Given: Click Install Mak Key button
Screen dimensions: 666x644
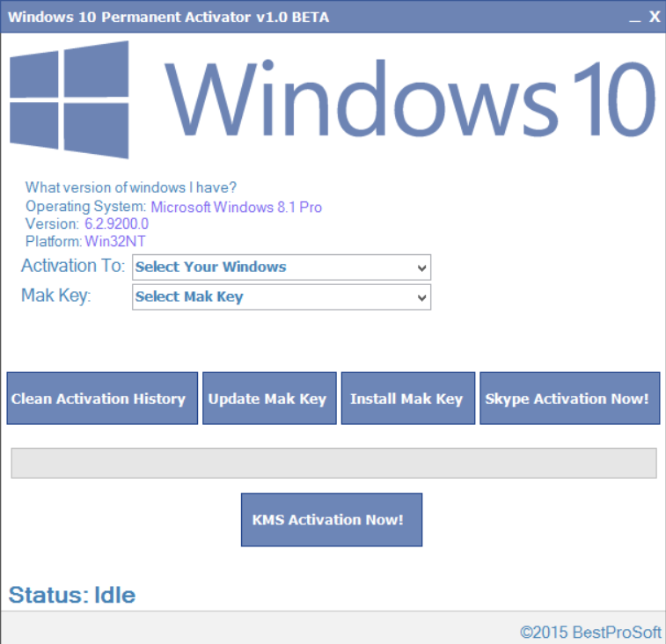Looking at the screenshot, I should click(408, 399).
